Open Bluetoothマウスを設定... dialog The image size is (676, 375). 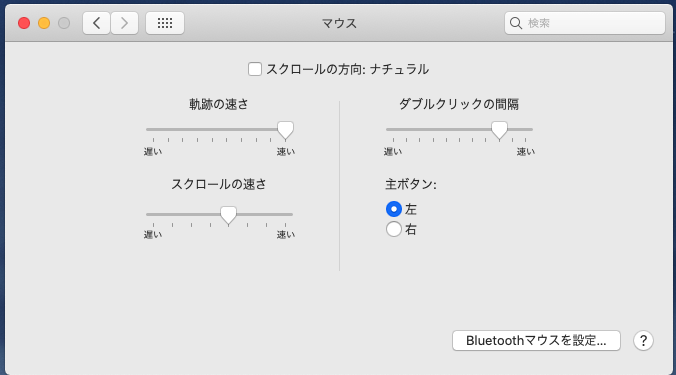536,341
